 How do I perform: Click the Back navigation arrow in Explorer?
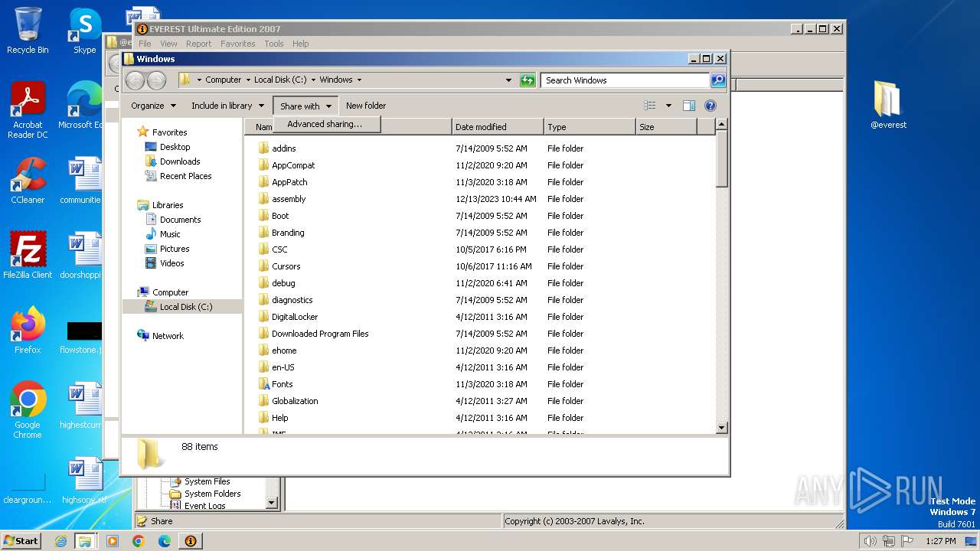(135, 80)
